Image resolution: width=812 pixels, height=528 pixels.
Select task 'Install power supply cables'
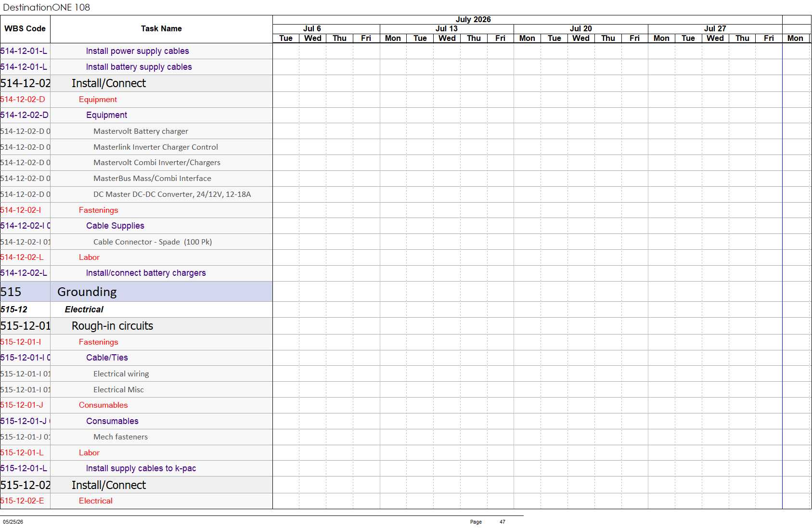click(x=137, y=51)
